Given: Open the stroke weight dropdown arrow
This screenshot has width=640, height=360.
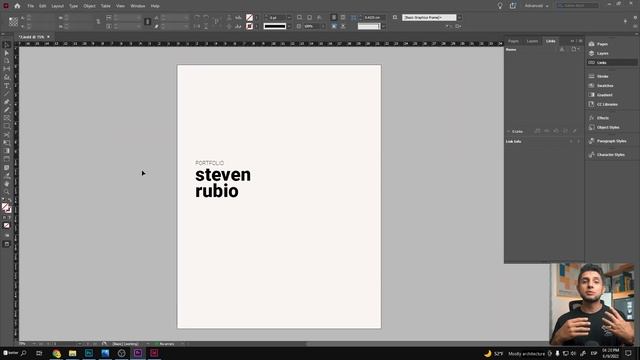Looking at the screenshot, I should click(x=289, y=18).
